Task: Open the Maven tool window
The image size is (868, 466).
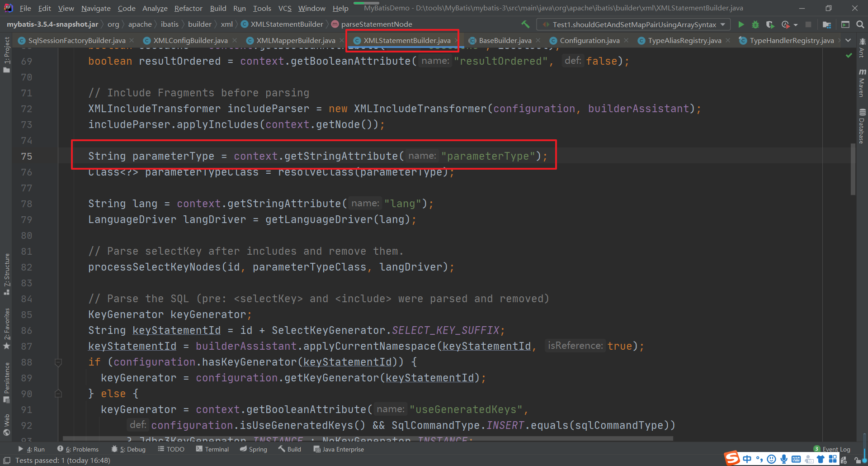Action: [862, 83]
